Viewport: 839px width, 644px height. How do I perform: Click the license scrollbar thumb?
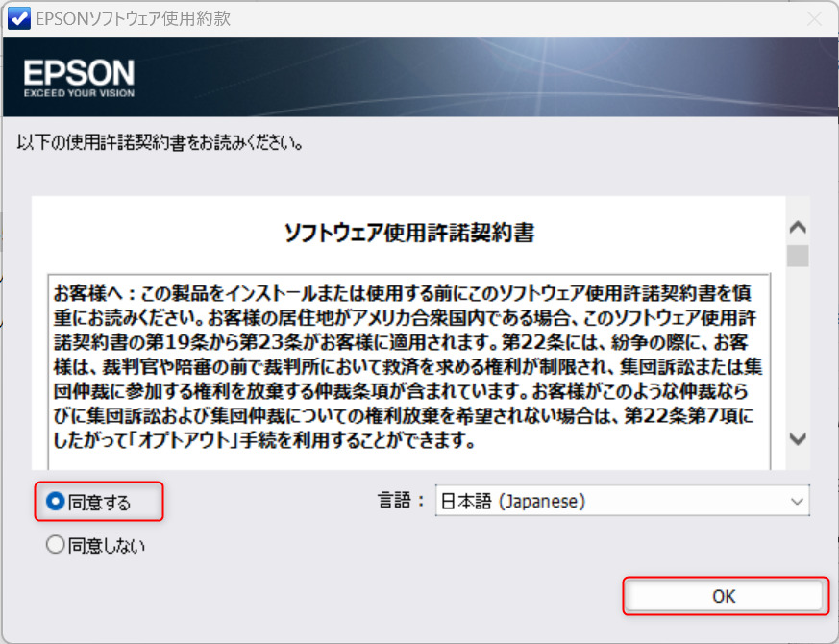coord(798,256)
